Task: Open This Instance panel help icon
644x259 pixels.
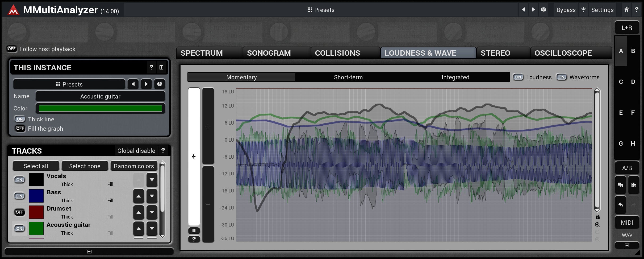Action: point(151,67)
